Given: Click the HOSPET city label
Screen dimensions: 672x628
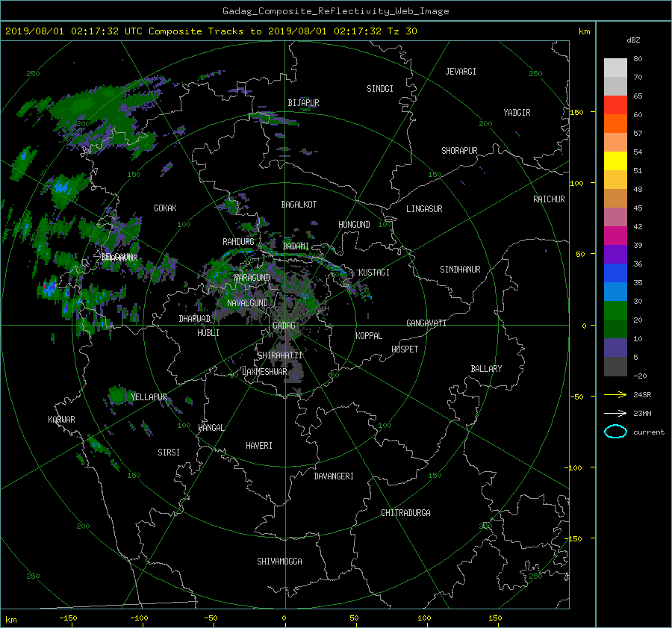Looking at the screenshot, I should pos(405,349).
